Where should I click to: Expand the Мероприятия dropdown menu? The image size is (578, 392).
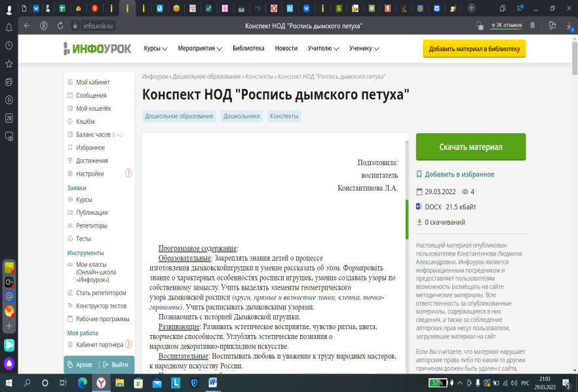click(x=200, y=49)
